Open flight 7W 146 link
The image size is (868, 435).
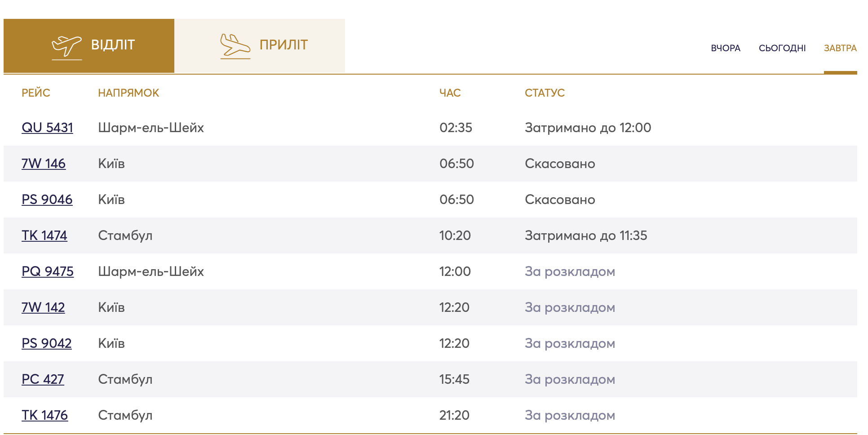click(x=44, y=164)
